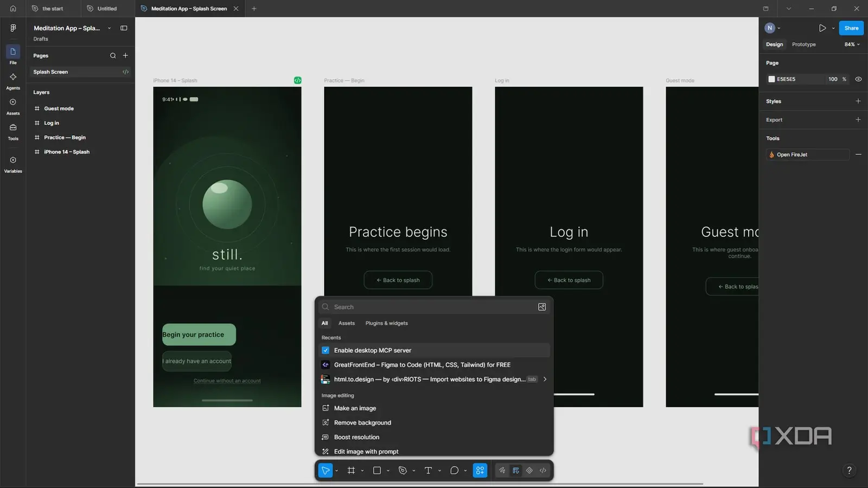Click the Open FireJet tool button
This screenshot has width=868, height=488.
808,155
